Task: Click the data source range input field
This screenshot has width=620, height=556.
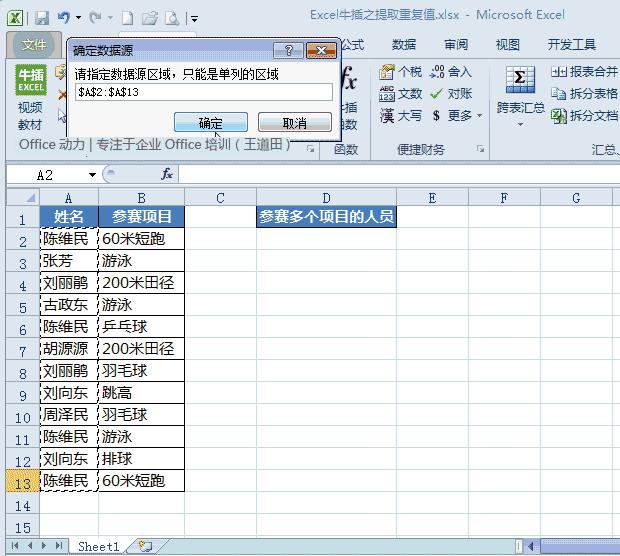Action: coord(204,92)
